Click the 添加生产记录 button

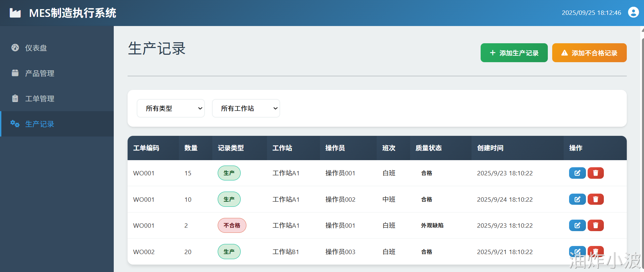[x=514, y=53]
